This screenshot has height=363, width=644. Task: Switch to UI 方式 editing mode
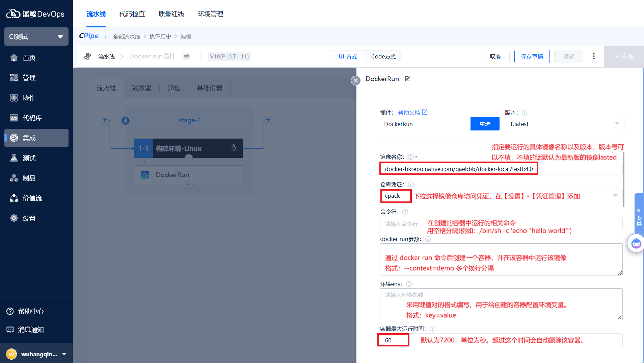pos(348,56)
